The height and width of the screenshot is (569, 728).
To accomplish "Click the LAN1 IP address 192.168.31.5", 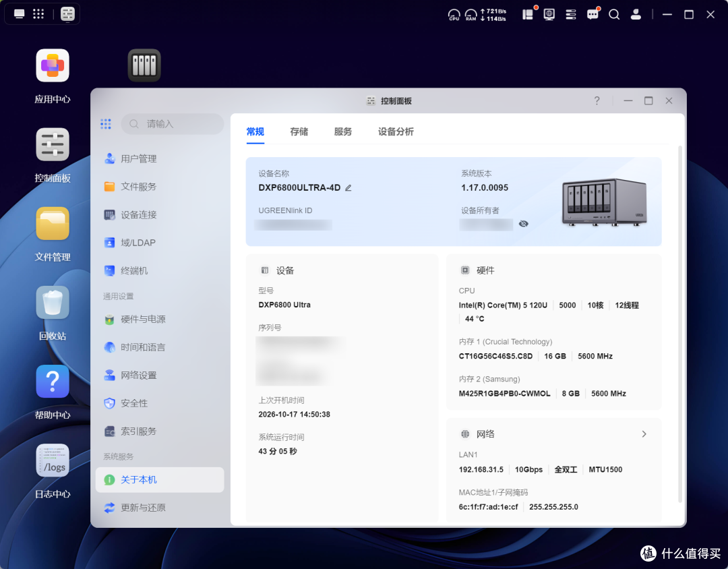I will pos(481,470).
